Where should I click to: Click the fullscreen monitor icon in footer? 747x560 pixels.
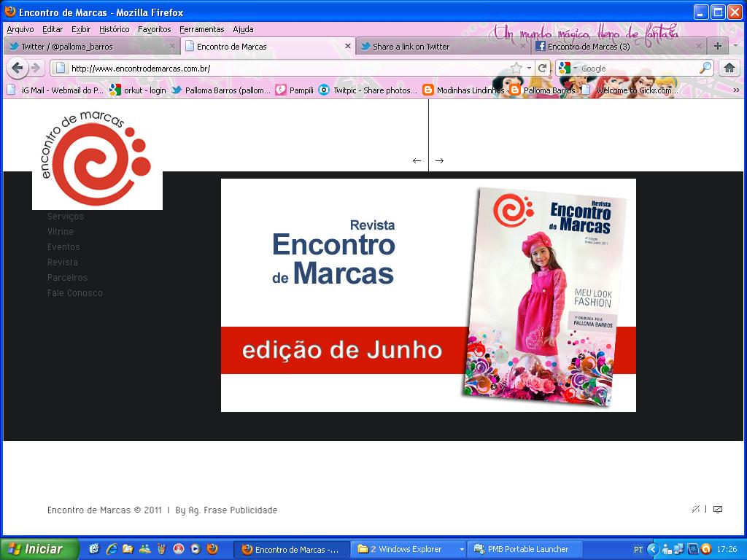[718, 509]
